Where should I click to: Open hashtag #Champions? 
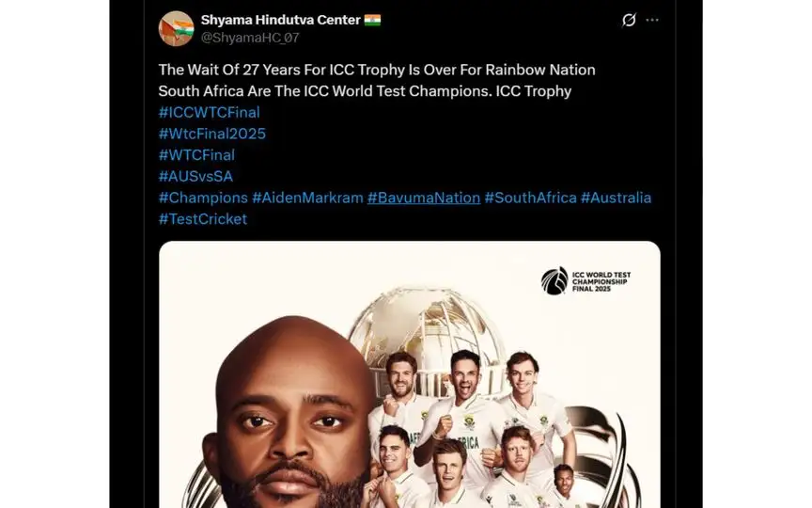tap(203, 198)
